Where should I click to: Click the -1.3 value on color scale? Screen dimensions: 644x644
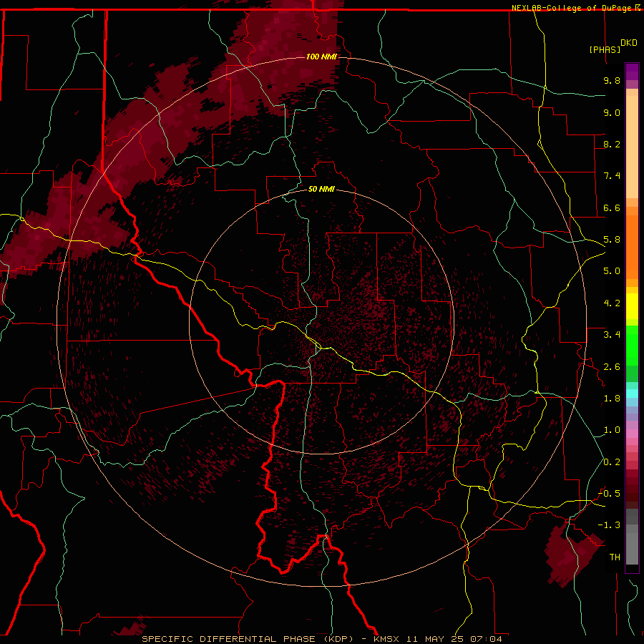pos(609,525)
